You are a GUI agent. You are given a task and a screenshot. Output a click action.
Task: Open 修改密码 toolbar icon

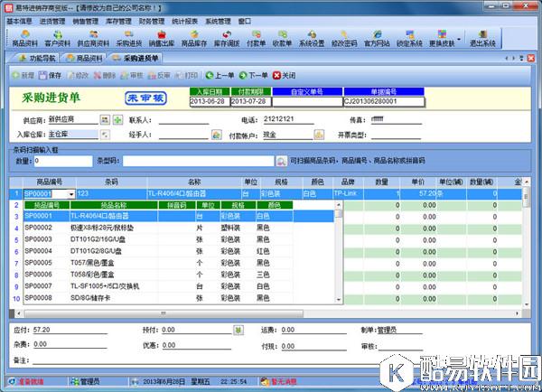click(x=344, y=38)
